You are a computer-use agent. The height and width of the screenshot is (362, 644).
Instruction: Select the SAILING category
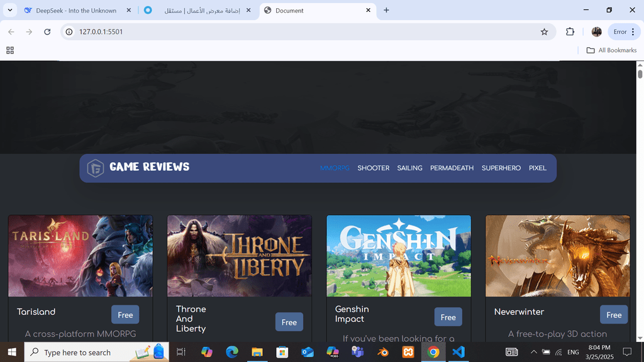[409, 168]
